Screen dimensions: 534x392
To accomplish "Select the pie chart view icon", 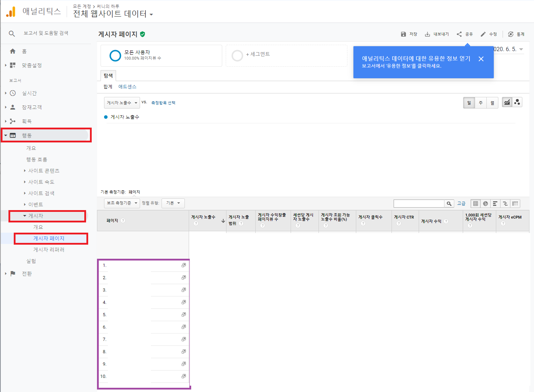I will (485, 203).
